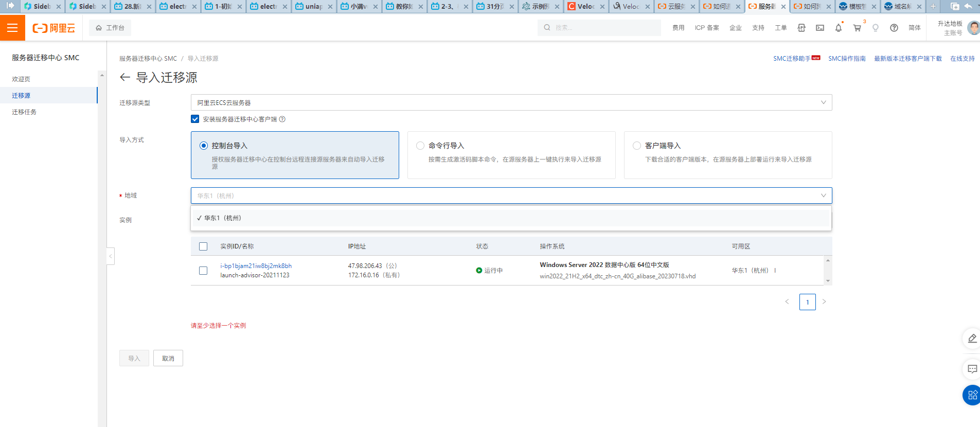Open the notifications bell
Viewport: 980px width, 427px height.
pyautogui.click(x=839, y=28)
